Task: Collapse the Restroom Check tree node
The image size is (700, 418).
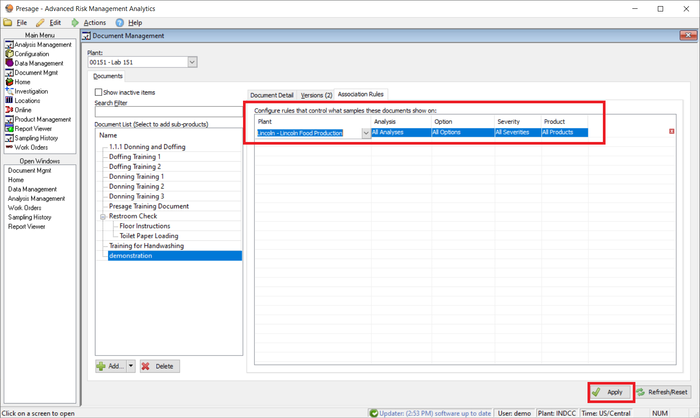Action: point(102,216)
